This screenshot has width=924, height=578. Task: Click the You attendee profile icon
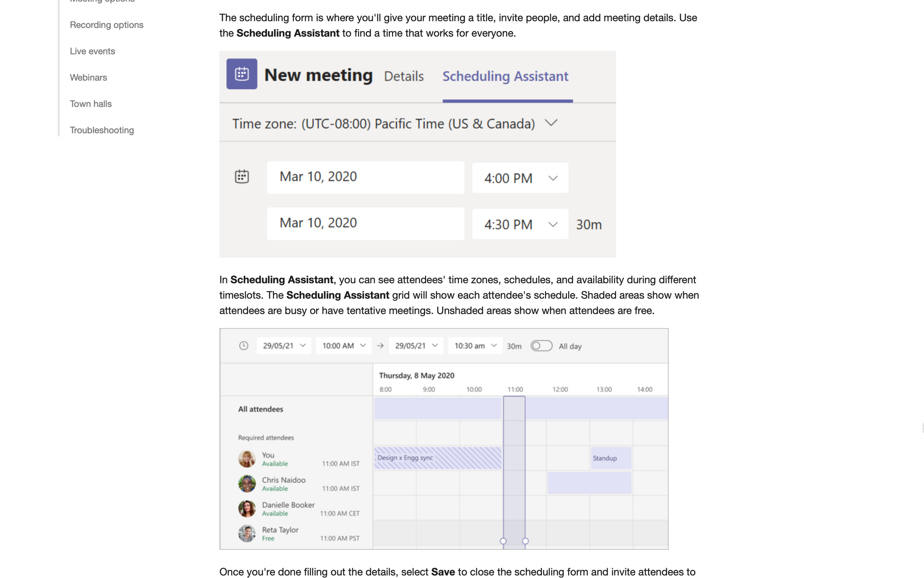246,460
